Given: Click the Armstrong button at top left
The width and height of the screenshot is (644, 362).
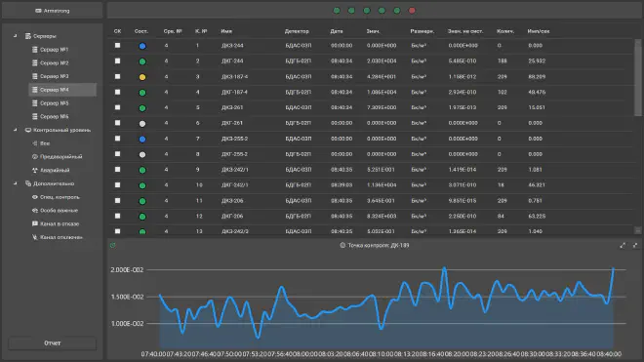Looking at the screenshot, I should 52,11.
